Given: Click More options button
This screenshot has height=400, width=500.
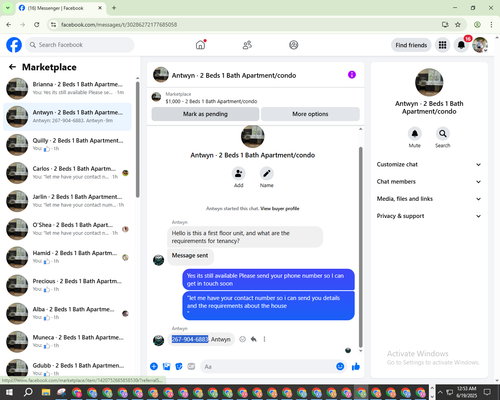Looking at the screenshot, I should (x=310, y=114).
